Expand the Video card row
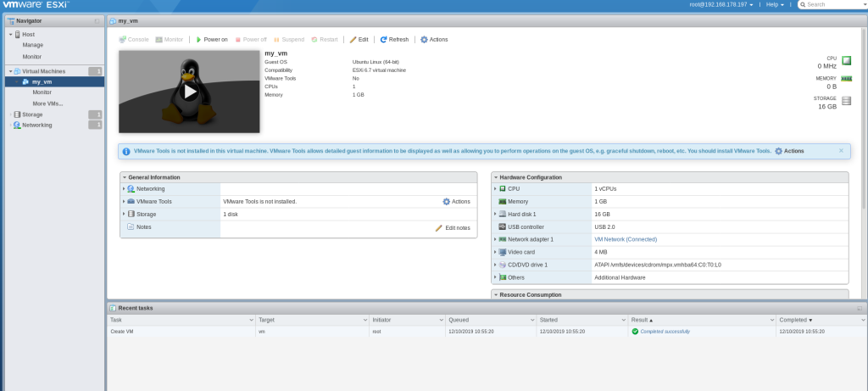Image resolution: width=868 pixels, height=391 pixels. click(495, 253)
